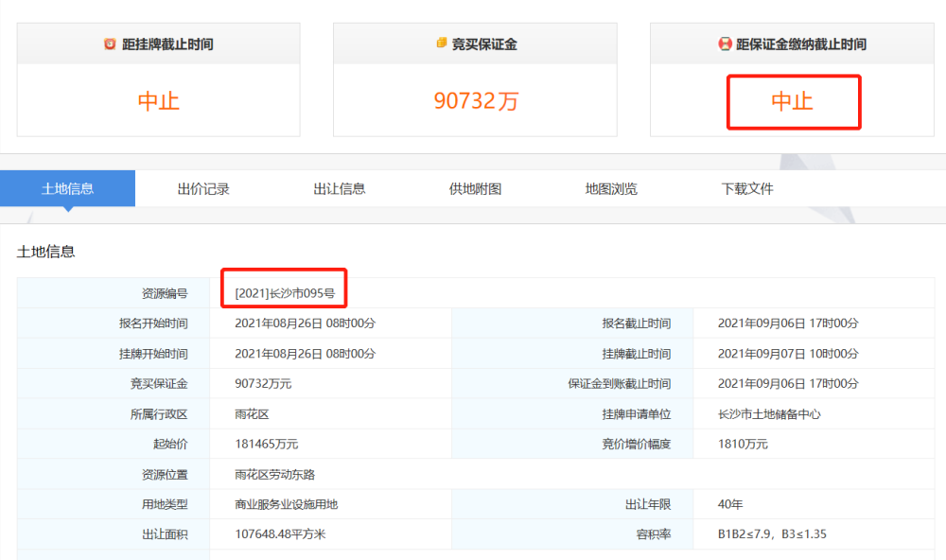Switch to the 出价记录 tab
Viewport: 946px width, 560px height.
tap(203, 189)
